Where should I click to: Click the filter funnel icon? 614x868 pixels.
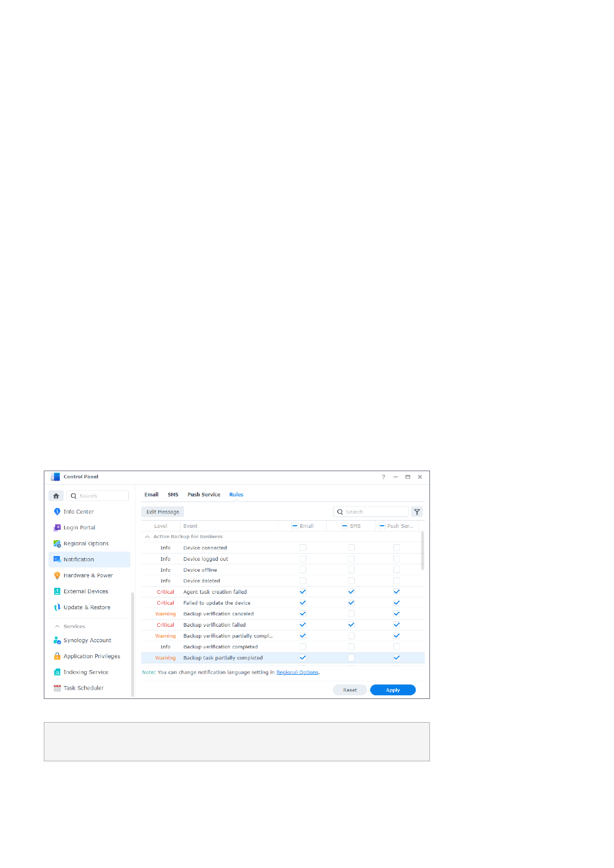pyautogui.click(x=417, y=512)
